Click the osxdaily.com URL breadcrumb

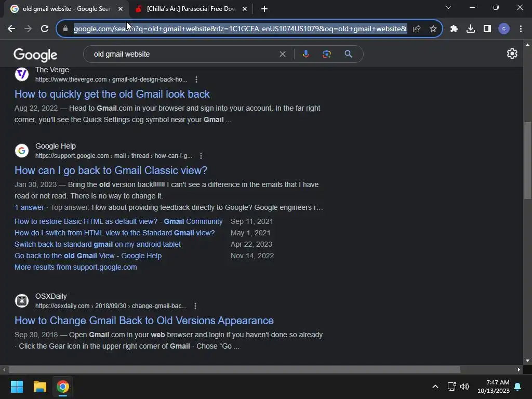(x=111, y=305)
